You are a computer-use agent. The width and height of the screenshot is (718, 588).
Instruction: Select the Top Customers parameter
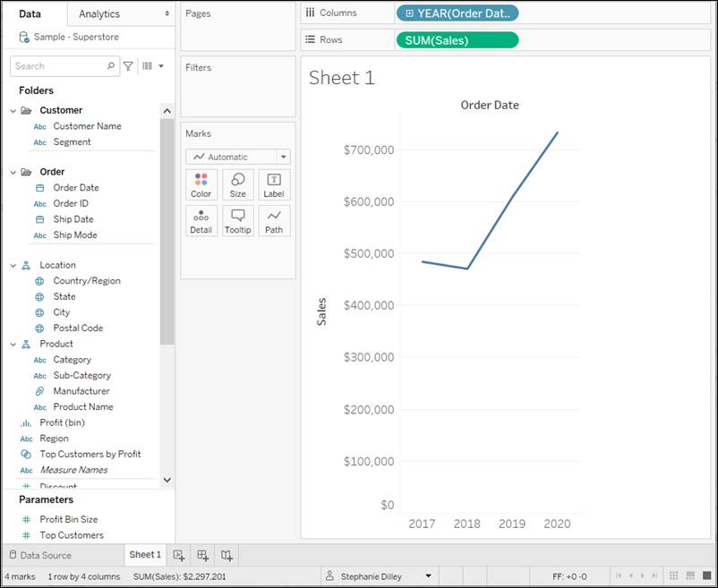click(x=72, y=535)
